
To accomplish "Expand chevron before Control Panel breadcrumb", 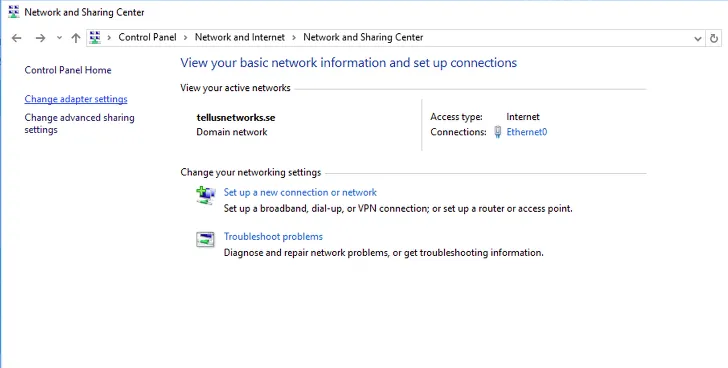I will [x=110, y=38].
